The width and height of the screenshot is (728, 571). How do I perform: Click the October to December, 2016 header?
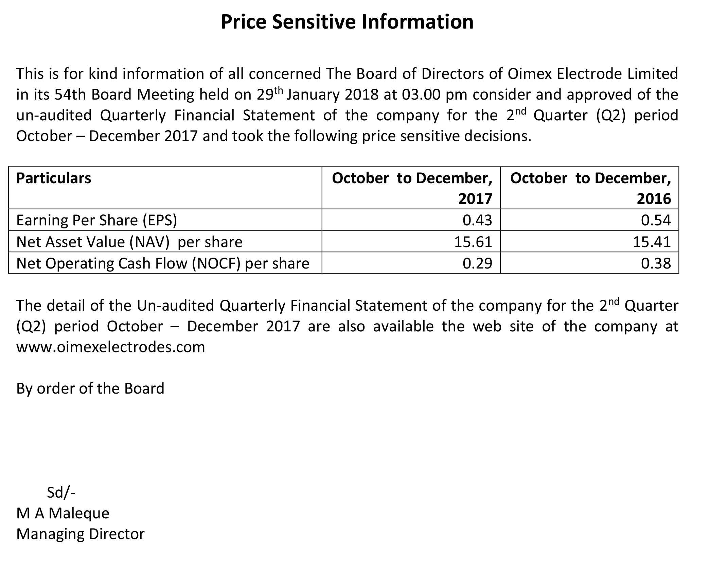point(590,188)
